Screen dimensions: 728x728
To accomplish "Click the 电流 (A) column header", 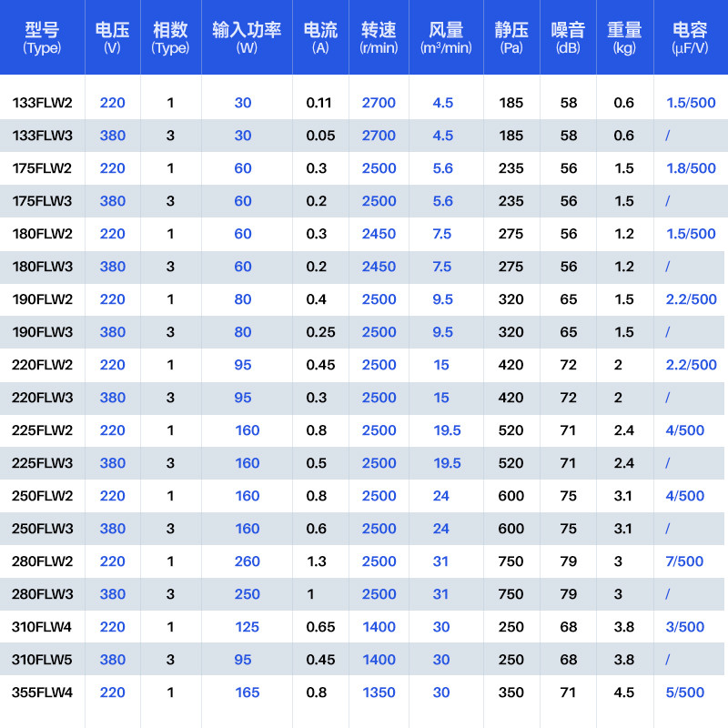I will pyautogui.click(x=320, y=38).
